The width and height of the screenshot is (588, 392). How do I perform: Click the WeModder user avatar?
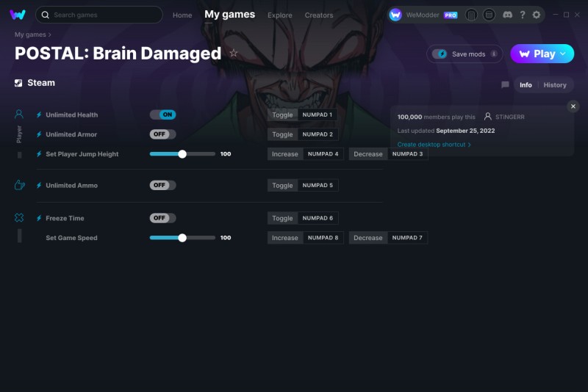395,15
